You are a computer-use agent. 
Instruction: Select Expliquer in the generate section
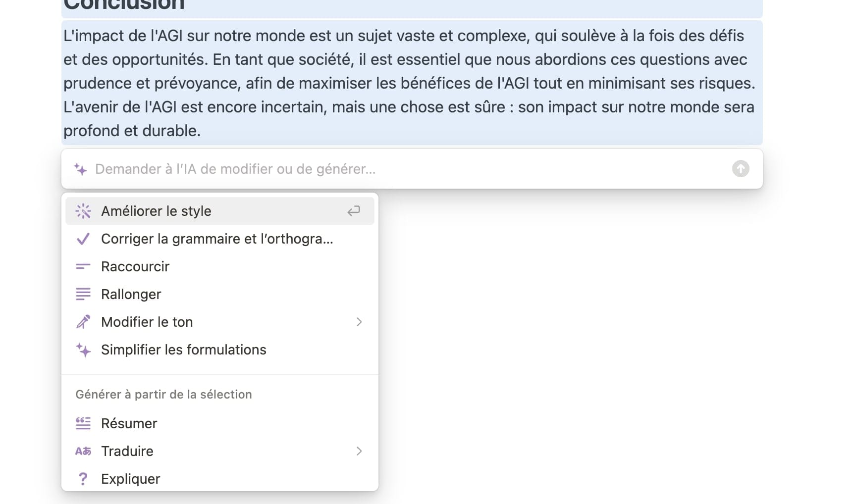click(220, 479)
